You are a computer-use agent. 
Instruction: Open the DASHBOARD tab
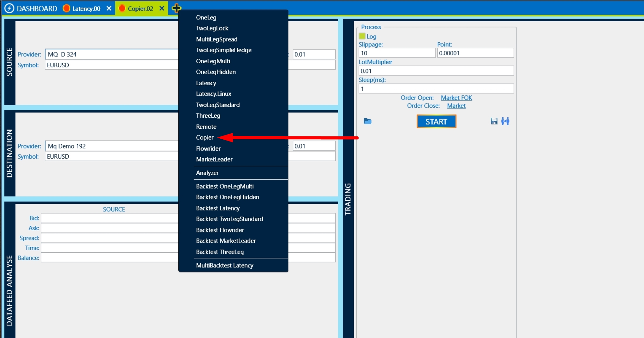pyautogui.click(x=37, y=9)
